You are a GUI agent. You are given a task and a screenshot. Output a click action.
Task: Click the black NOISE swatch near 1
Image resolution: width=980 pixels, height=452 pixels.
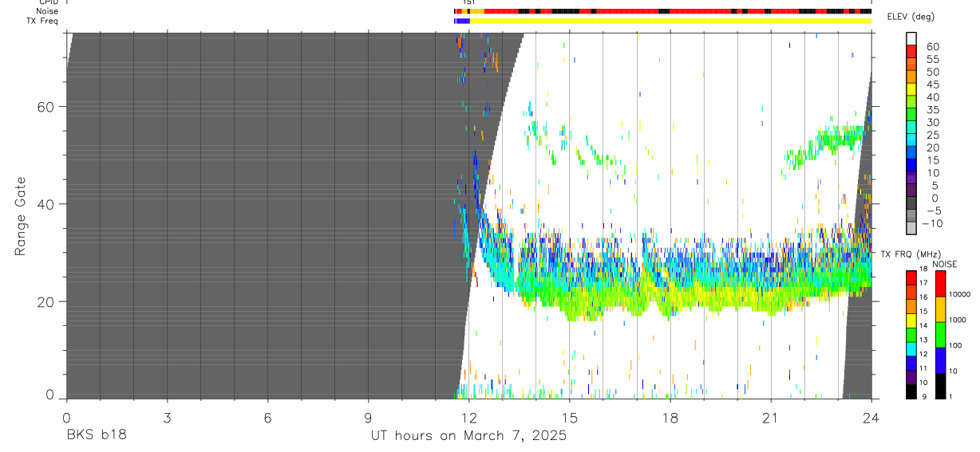pos(940,386)
